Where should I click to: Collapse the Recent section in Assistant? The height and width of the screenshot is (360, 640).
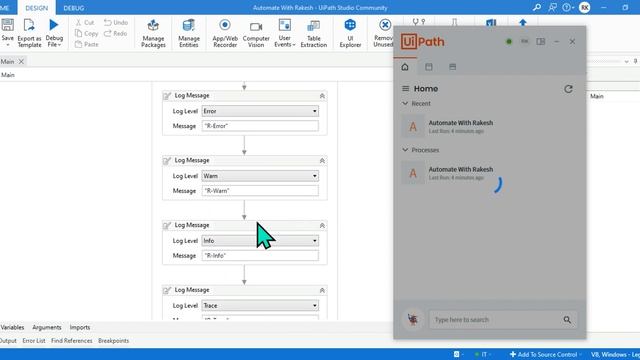click(405, 103)
